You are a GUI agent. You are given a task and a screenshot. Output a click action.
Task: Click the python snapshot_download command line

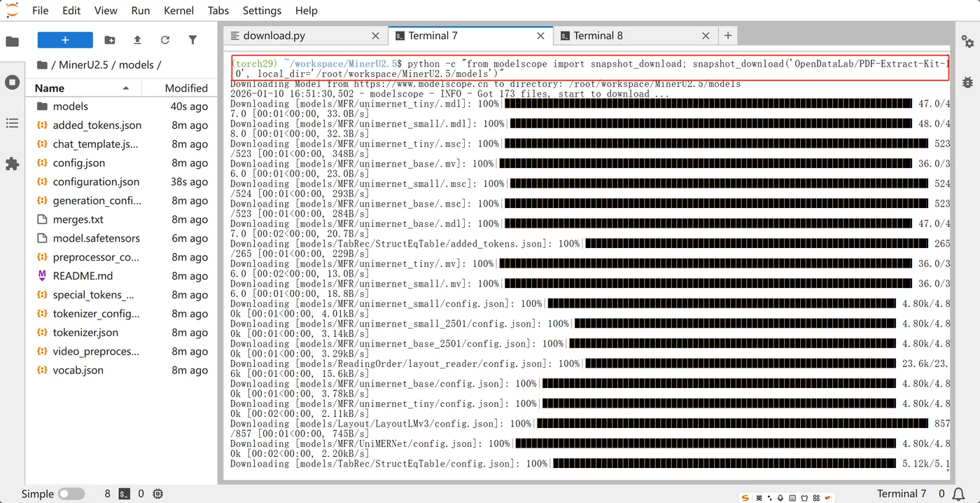[590, 68]
